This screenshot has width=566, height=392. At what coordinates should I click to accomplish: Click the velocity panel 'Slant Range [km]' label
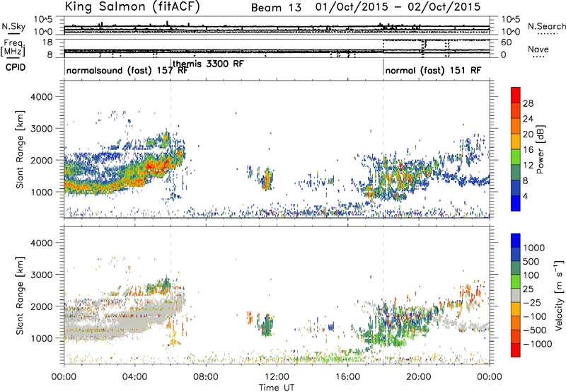pyautogui.click(x=20, y=296)
